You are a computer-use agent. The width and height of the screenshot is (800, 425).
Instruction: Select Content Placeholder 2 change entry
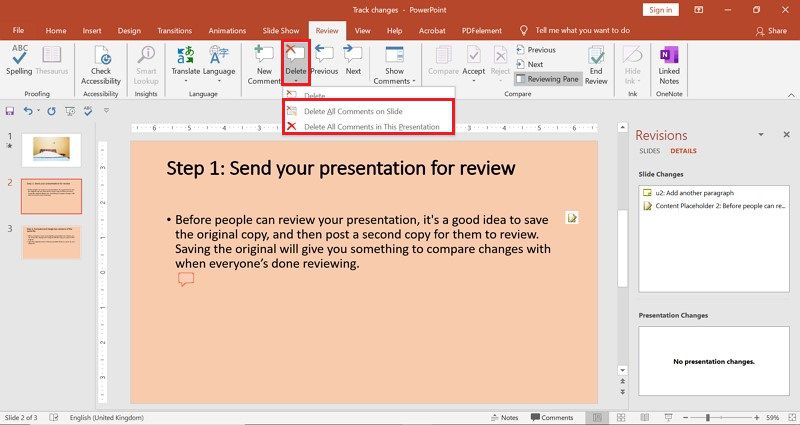[x=714, y=206]
